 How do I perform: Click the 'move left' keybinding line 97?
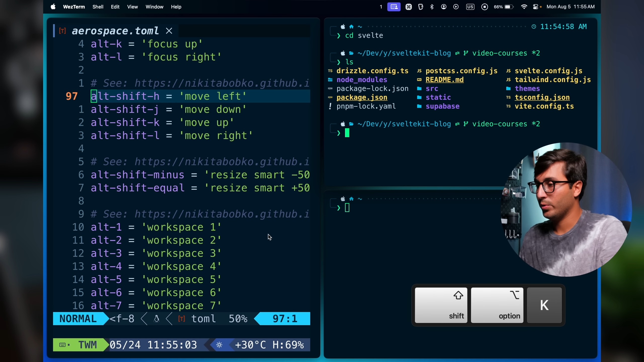(169, 96)
